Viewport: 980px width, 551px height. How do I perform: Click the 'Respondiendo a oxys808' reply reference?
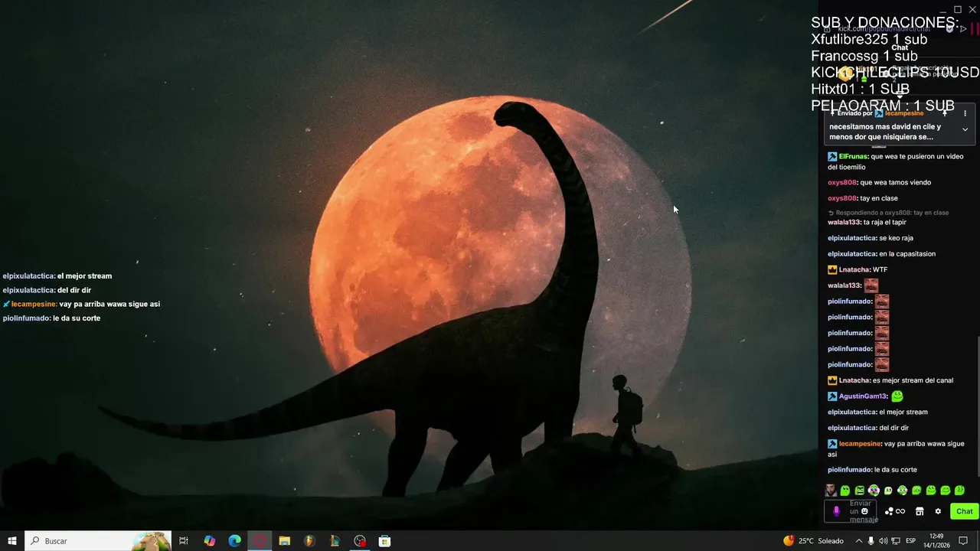[889, 213]
